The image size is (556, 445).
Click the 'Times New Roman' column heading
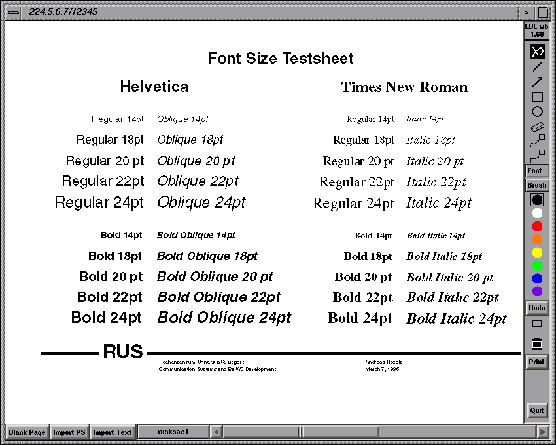point(404,87)
